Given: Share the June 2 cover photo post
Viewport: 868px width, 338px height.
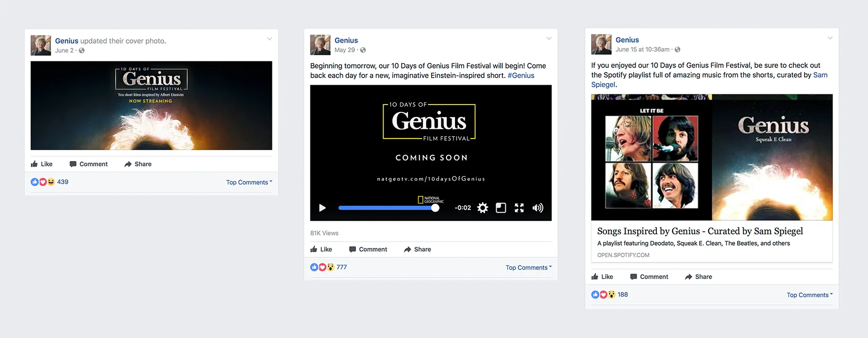Looking at the screenshot, I should [138, 164].
